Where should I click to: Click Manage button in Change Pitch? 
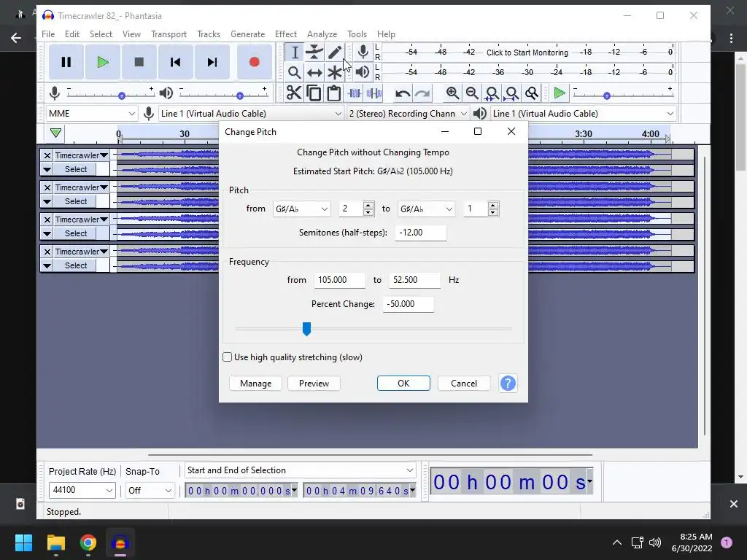[256, 384]
